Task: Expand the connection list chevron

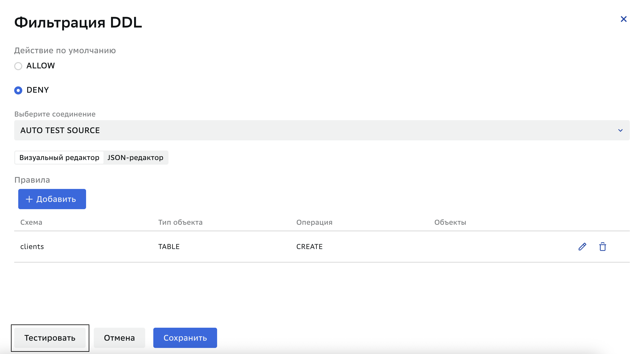Action: pyautogui.click(x=620, y=130)
